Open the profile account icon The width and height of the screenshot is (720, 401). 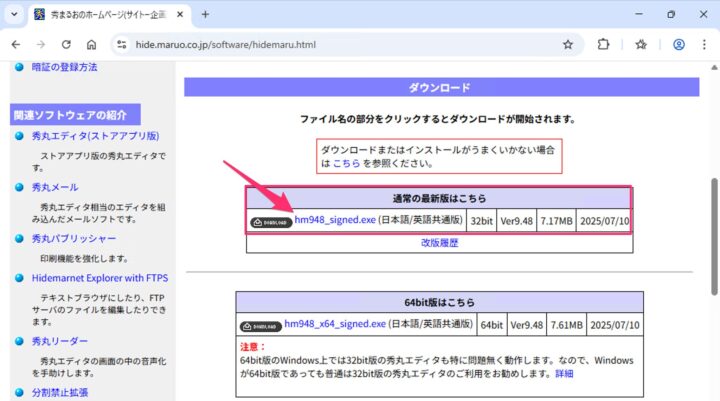(x=679, y=45)
